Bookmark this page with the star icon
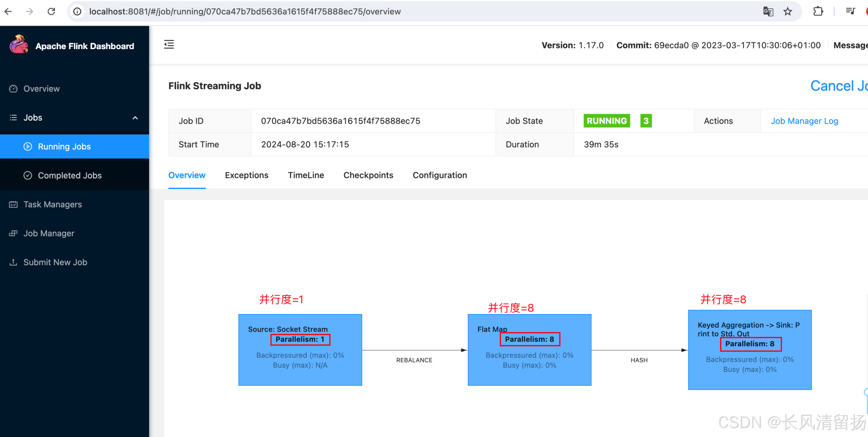Image resolution: width=868 pixels, height=437 pixels. pos(787,12)
